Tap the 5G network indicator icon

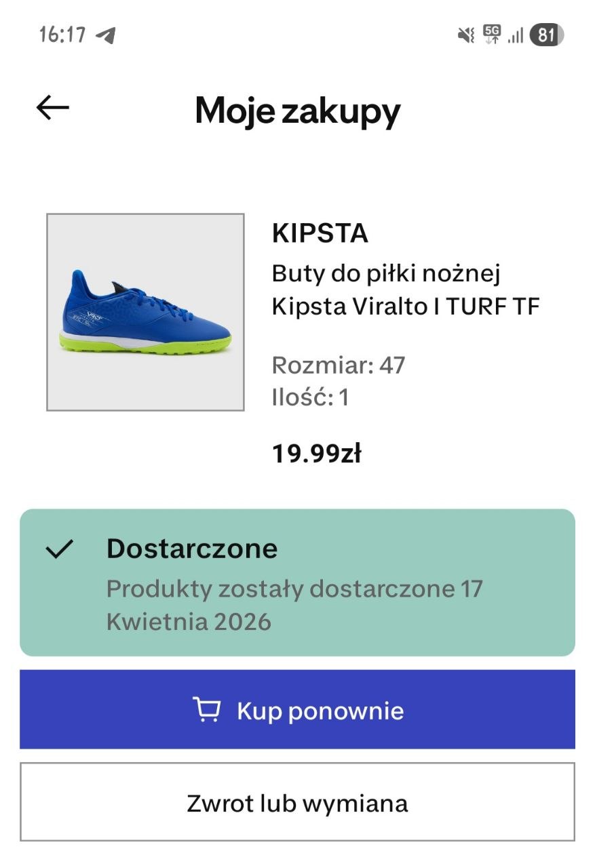(x=491, y=34)
